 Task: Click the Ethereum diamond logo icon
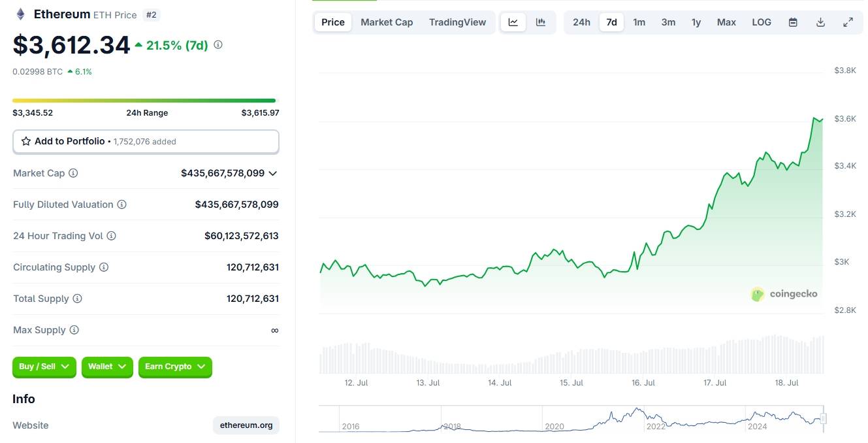pos(20,14)
